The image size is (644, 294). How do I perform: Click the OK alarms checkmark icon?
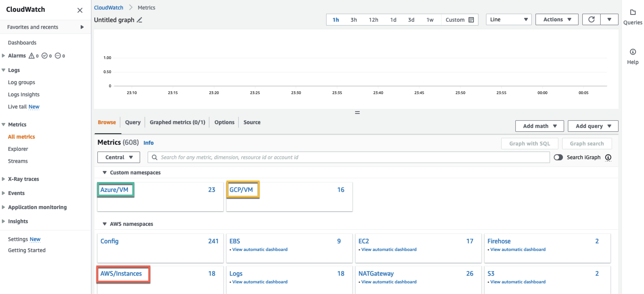[x=45, y=56]
